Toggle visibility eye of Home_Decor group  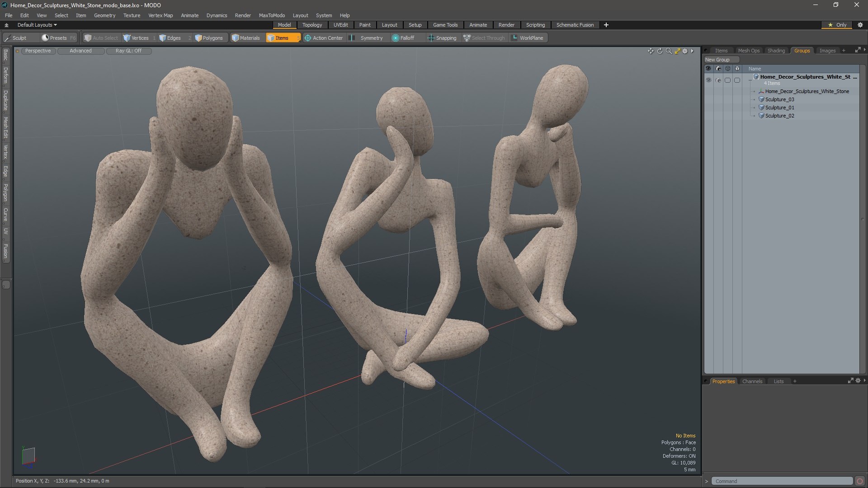(x=708, y=80)
